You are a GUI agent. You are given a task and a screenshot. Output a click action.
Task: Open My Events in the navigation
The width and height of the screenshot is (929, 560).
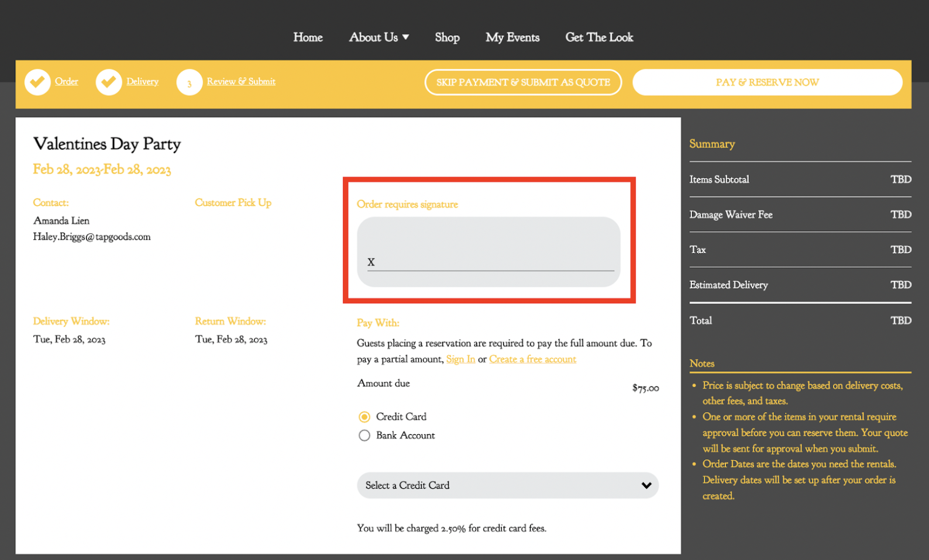(x=512, y=37)
